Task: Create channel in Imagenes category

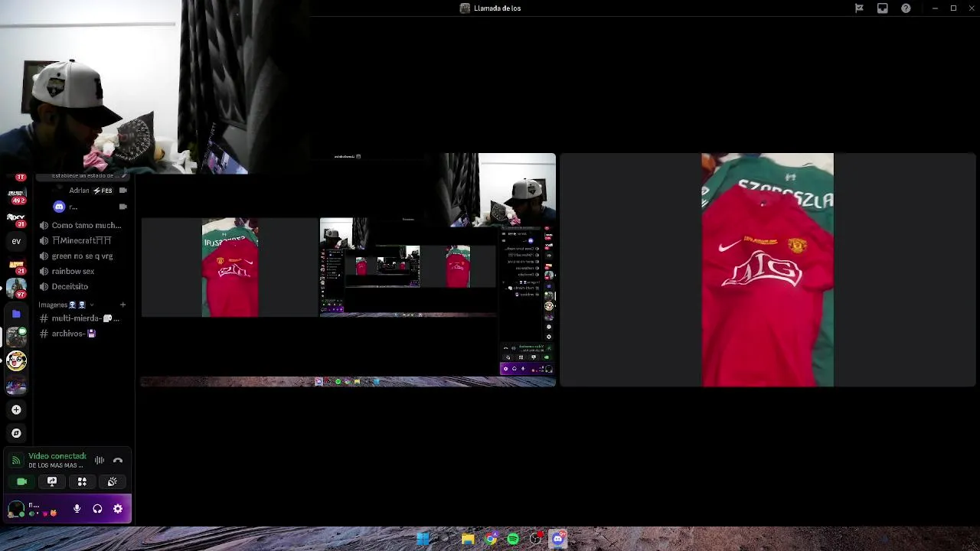Action: (x=122, y=305)
